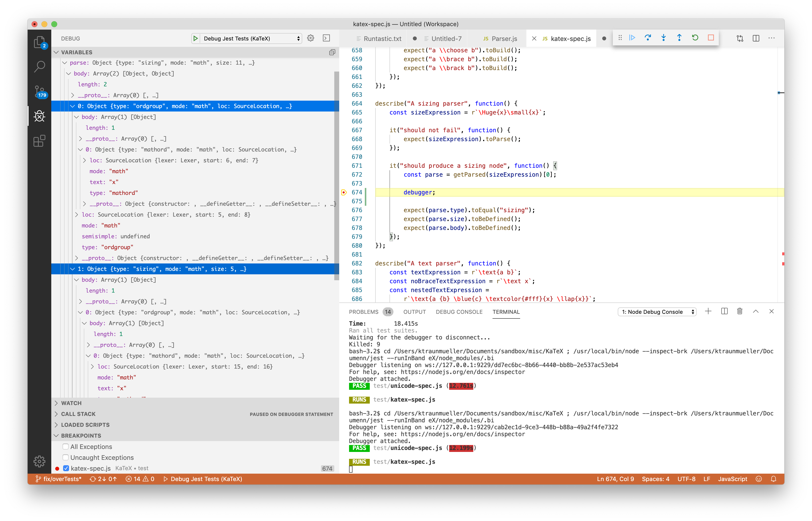Restart the debug session
812x521 pixels.
pos(695,38)
